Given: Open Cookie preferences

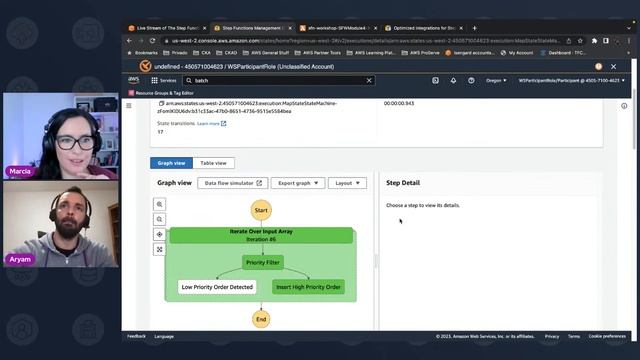Looking at the screenshot, I should point(607,336).
